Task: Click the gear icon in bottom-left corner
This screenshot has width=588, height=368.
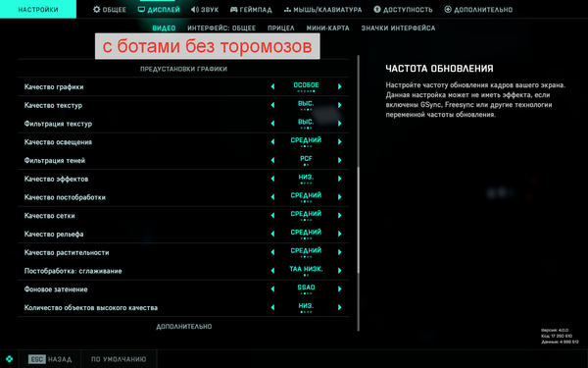Action: pos(10,359)
